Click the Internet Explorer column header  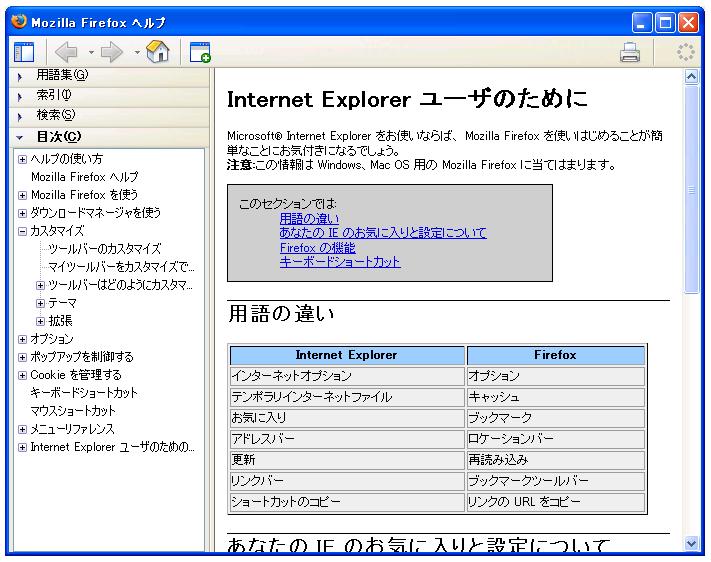(x=347, y=355)
